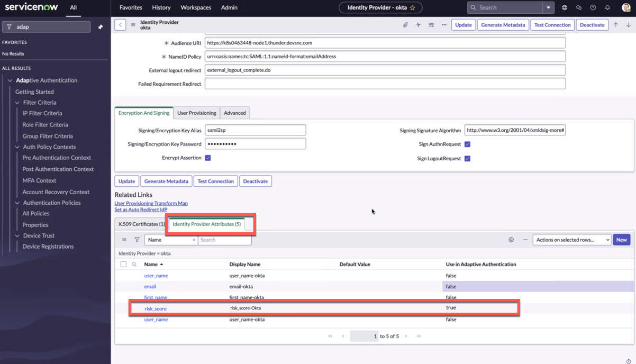Screen dimensions: 636x364
Task: Collapse related list minus icon
Action: pyautogui.click(x=525, y=240)
